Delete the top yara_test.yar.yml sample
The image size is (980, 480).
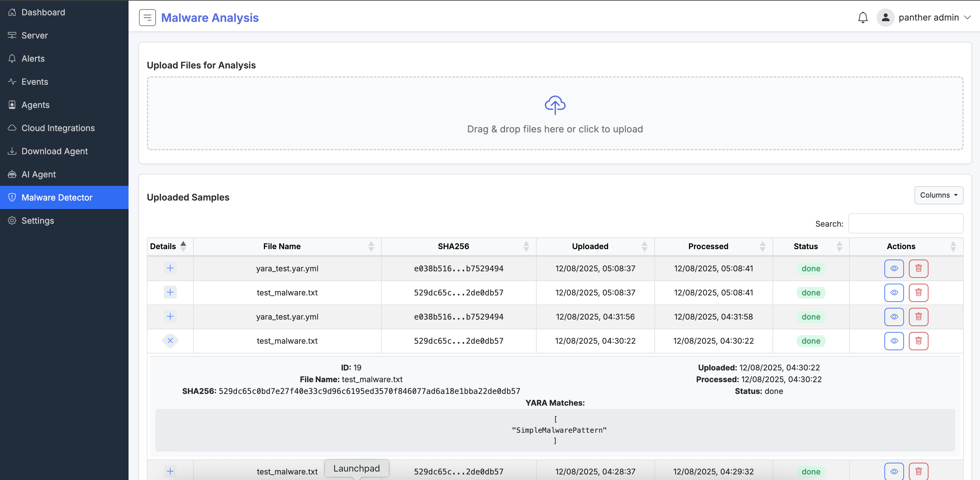[x=918, y=268]
